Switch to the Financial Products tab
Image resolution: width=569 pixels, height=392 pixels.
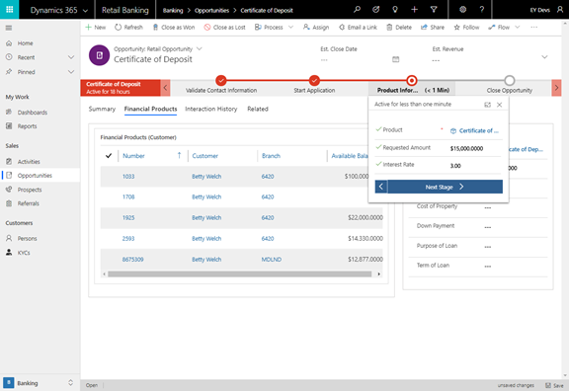tap(150, 109)
